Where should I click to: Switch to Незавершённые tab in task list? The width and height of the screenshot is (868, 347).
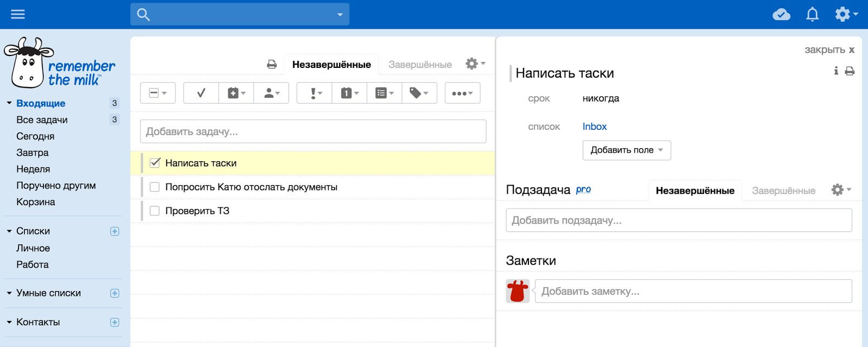331,65
